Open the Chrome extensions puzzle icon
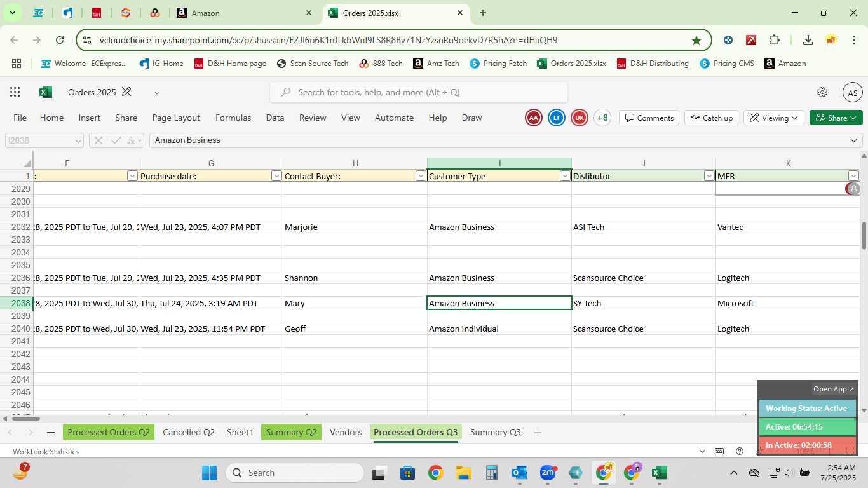This screenshot has height=488, width=868. click(774, 40)
